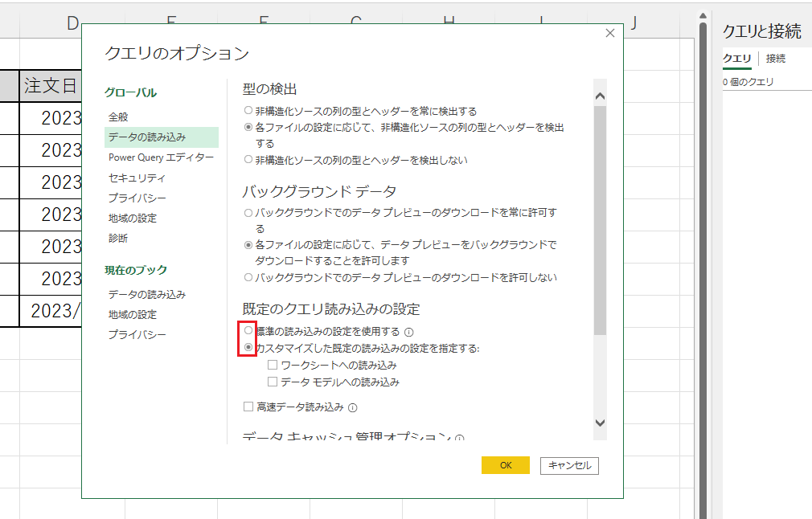Select 標準の読み込みの設定を使用する radio button

248,331
